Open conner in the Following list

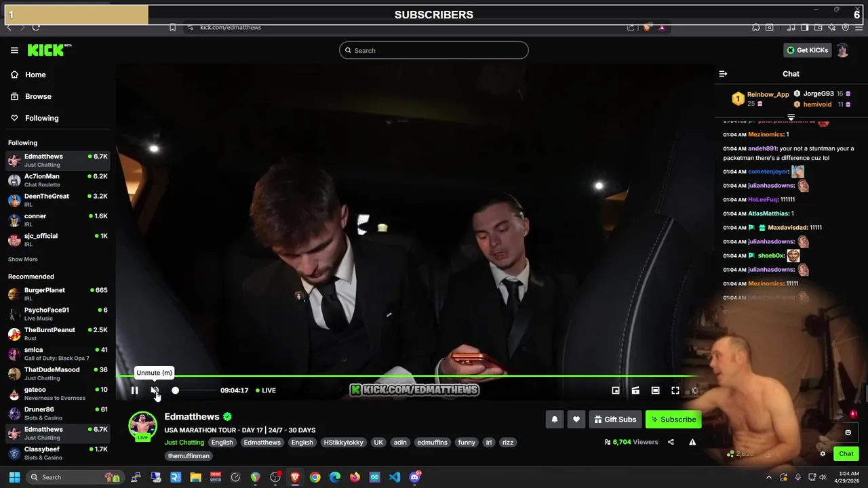(x=58, y=220)
